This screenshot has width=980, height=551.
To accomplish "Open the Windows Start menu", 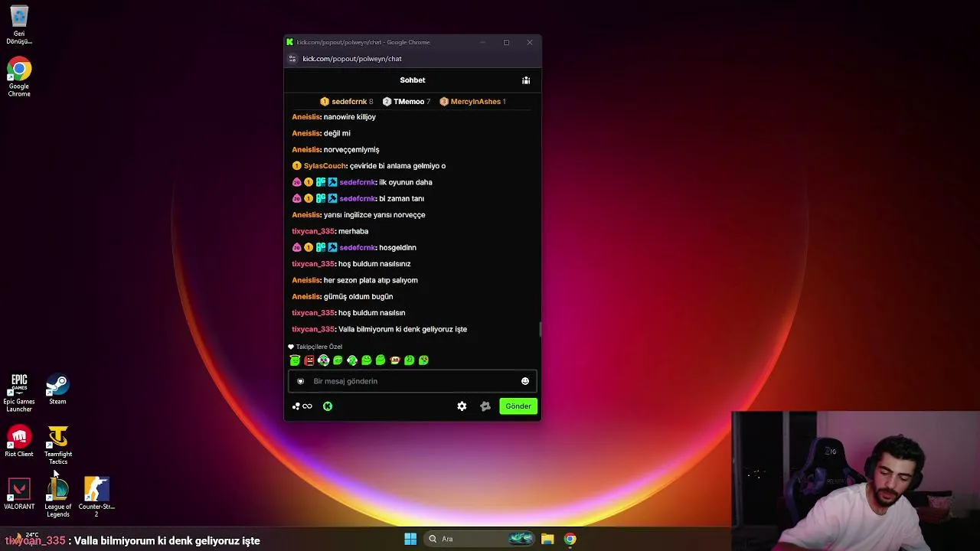I will (410, 539).
